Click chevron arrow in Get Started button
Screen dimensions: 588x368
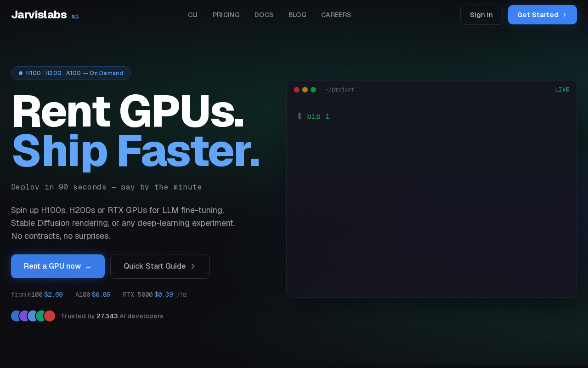[565, 15]
